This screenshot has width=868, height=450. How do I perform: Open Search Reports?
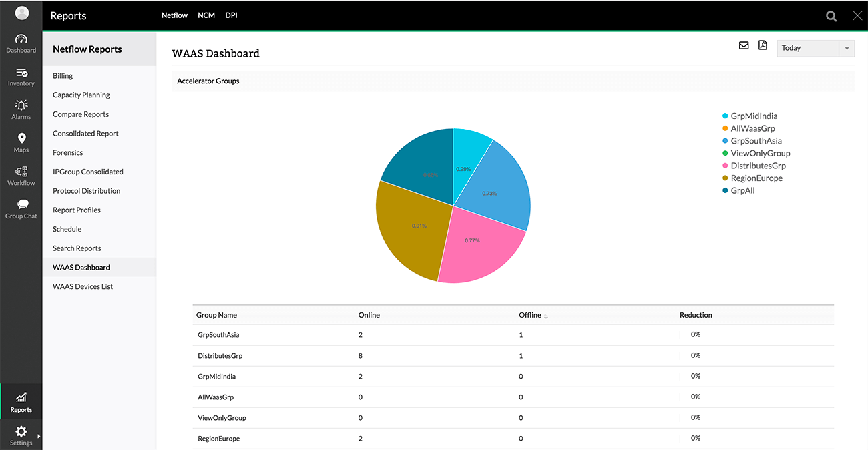point(77,248)
